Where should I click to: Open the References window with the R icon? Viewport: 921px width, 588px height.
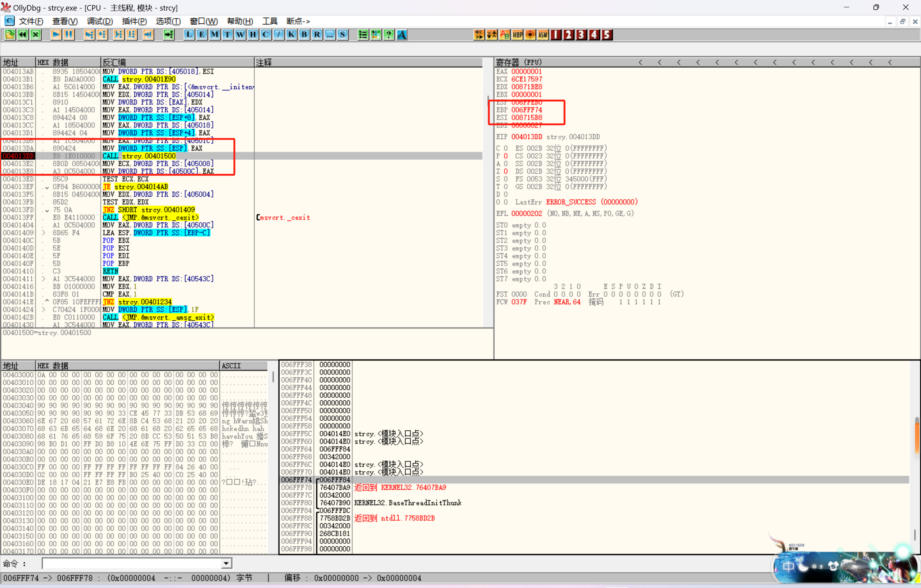point(317,35)
